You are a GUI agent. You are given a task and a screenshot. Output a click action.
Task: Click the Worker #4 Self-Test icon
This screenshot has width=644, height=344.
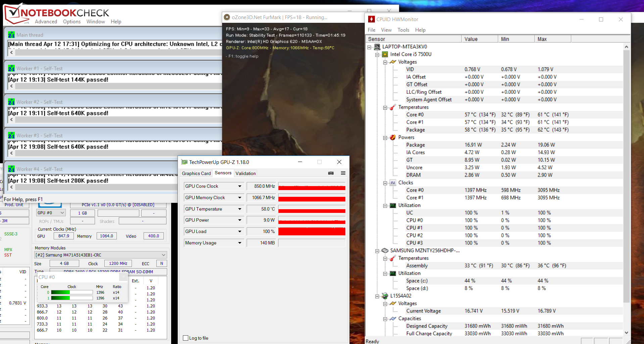click(11, 169)
